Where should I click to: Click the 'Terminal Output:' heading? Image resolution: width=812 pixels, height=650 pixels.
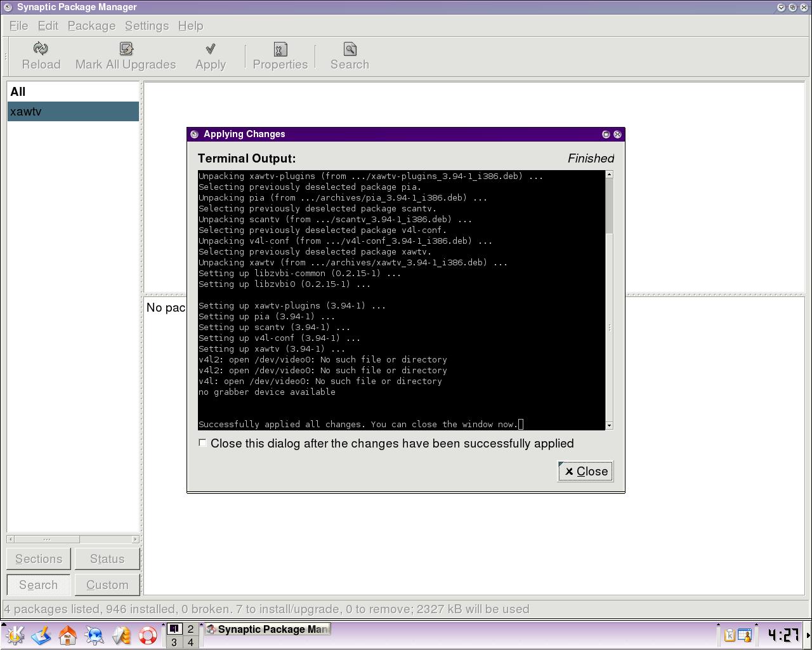click(247, 158)
